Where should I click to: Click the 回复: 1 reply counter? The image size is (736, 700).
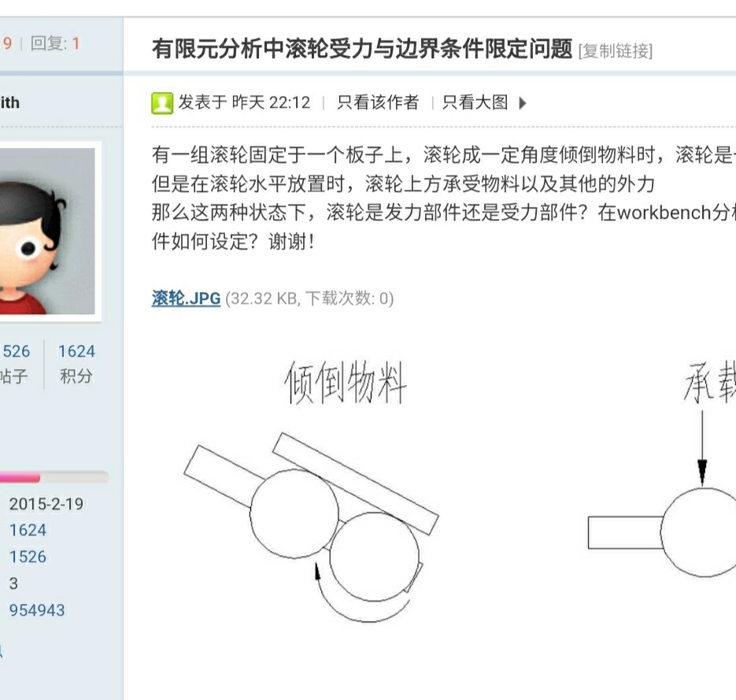coord(55,43)
